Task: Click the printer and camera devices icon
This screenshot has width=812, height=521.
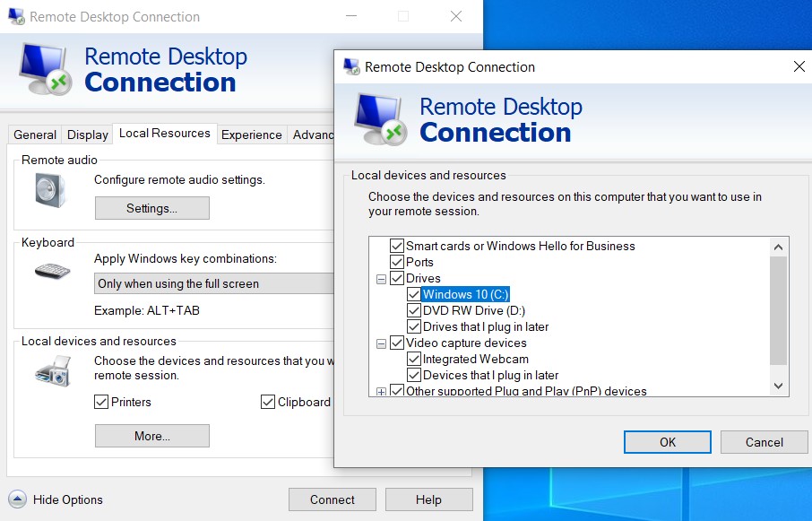Action: point(53,371)
